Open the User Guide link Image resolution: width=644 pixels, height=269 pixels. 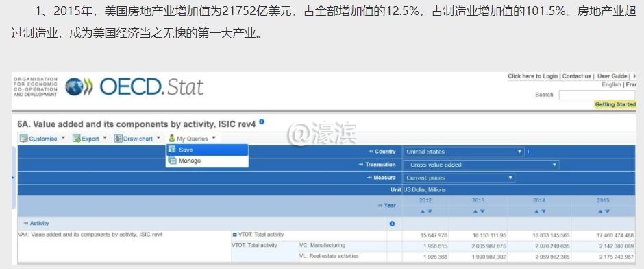pos(612,76)
